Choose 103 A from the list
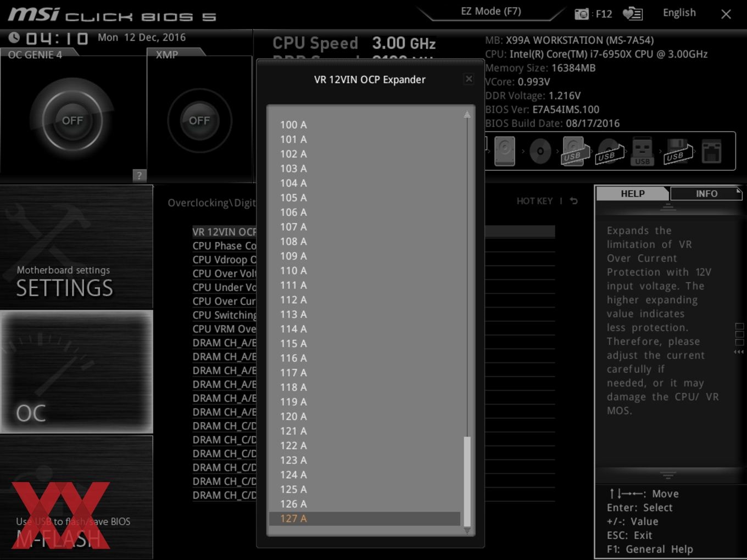The height and width of the screenshot is (560, 747). click(365, 169)
